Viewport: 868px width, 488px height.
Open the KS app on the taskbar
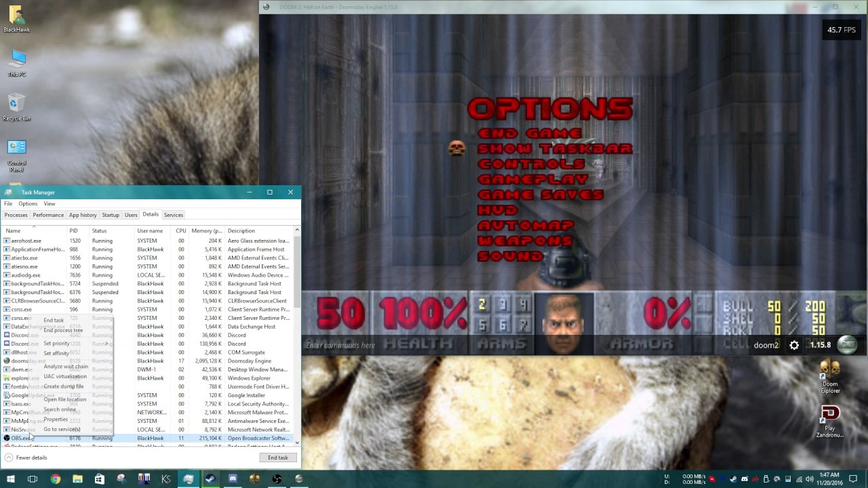[166, 479]
